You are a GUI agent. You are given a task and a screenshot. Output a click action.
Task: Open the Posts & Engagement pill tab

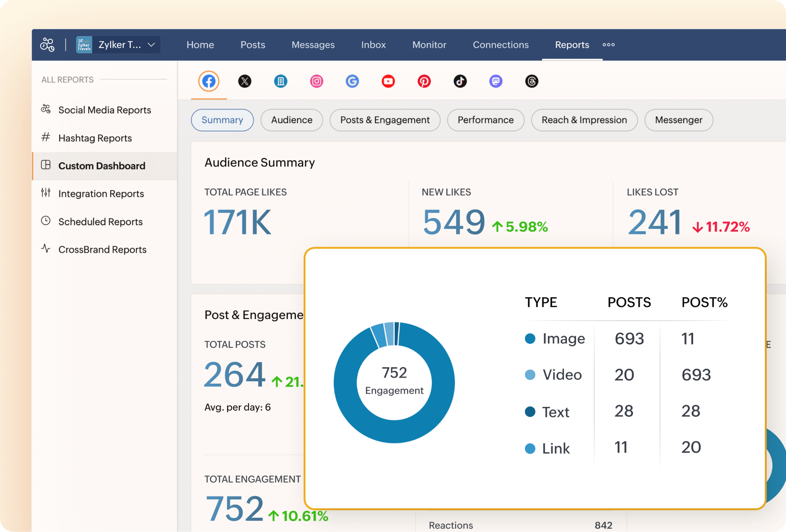(385, 120)
